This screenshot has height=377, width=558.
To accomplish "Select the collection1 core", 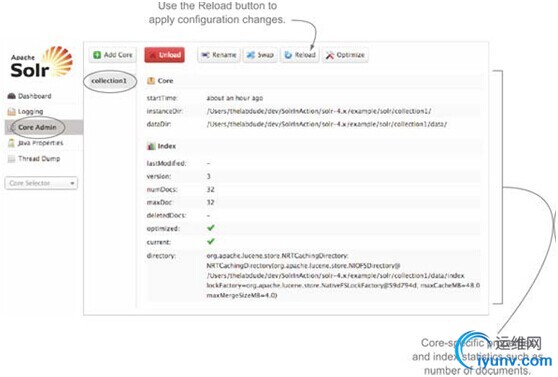I will coord(109,81).
